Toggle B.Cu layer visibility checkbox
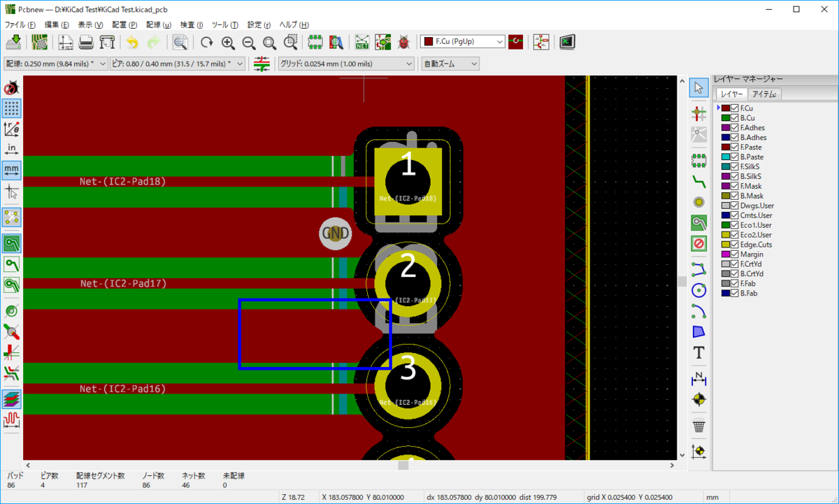This screenshot has height=504, width=839. coord(735,118)
